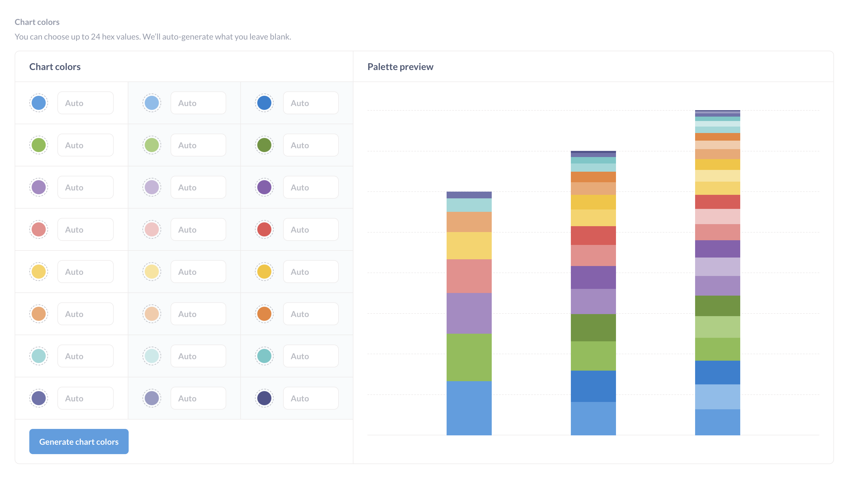Click the light purple dashed circle toggle

click(x=152, y=187)
